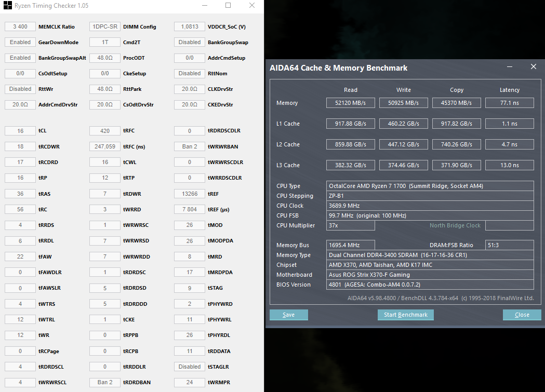Click Ryzen Timing Checker app icon
545x392 pixels.
(x=7, y=6)
